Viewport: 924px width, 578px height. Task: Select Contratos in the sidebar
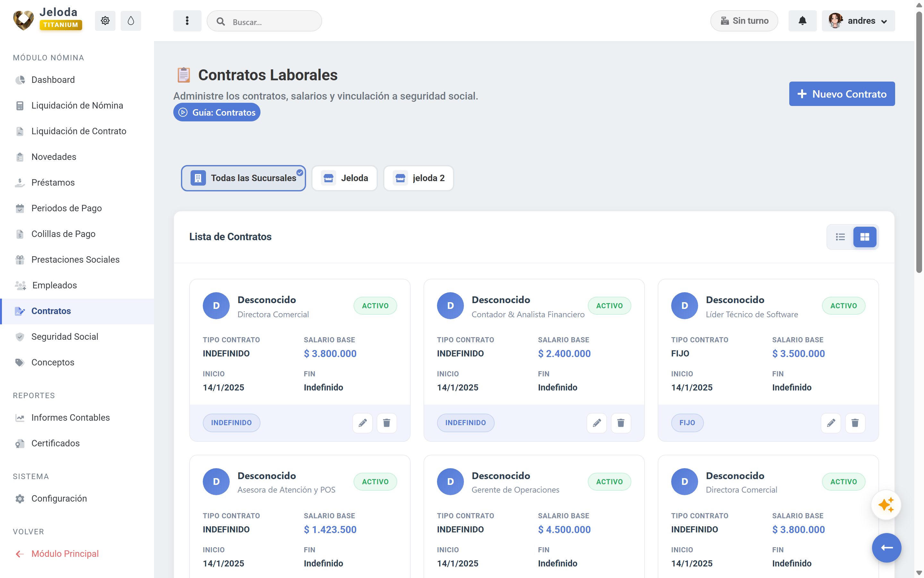pyautogui.click(x=78, y=311)
